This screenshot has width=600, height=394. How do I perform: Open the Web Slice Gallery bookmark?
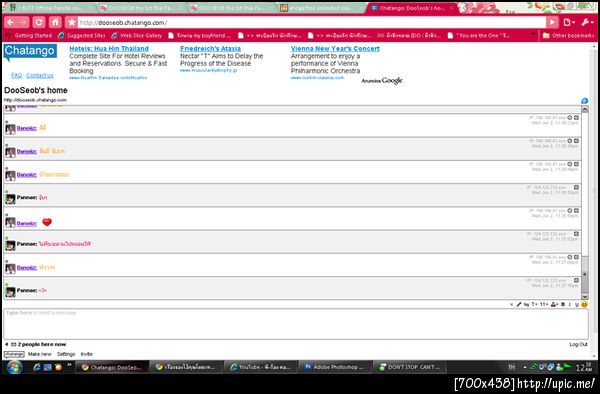coord(137,36)
